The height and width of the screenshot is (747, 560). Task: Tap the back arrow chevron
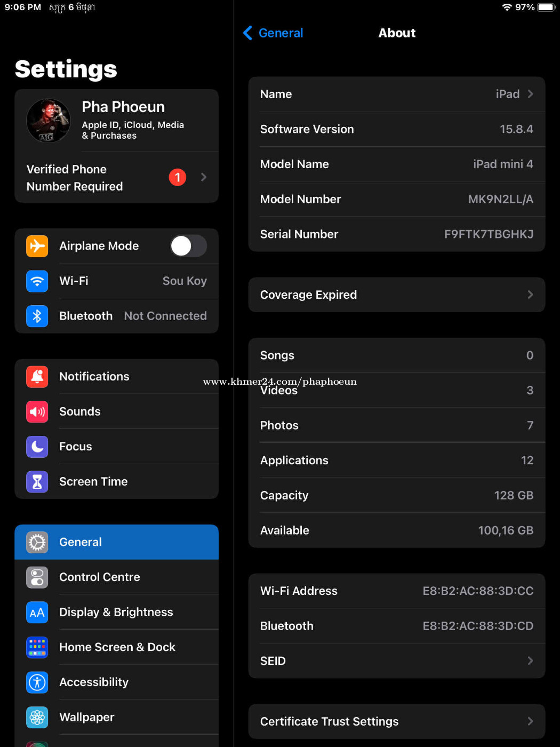pyautogui.click(x=247, y=33)
